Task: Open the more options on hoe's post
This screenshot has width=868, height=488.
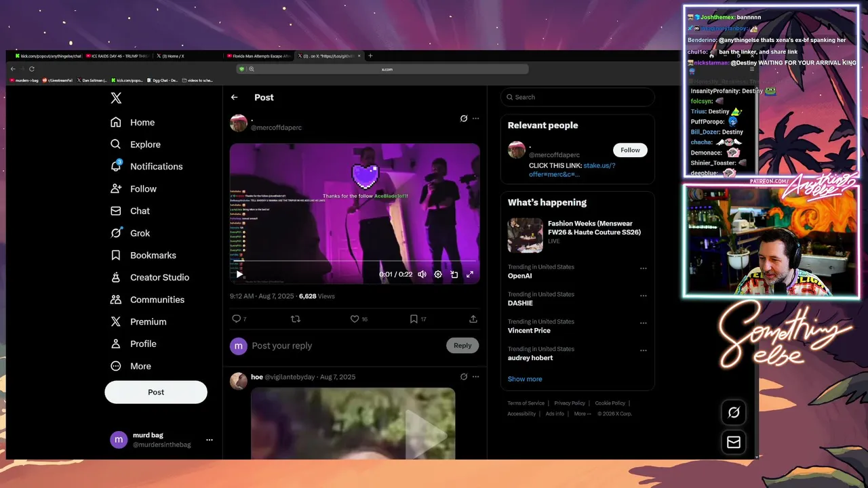Action: pos(475,377)
